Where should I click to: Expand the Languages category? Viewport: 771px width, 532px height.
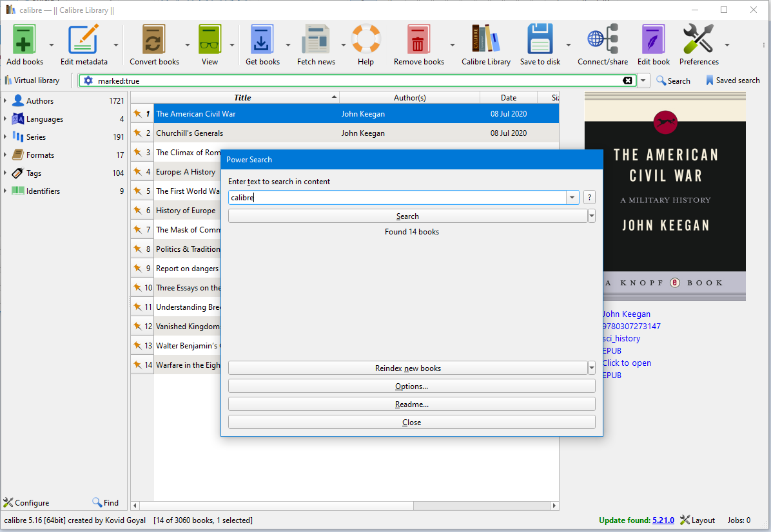click(5, 119)
